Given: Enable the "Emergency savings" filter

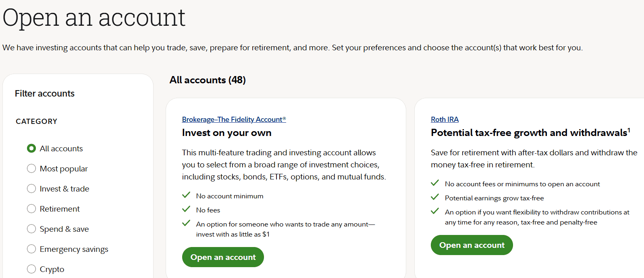Looking at the screenshot, I should click(31, 249).
